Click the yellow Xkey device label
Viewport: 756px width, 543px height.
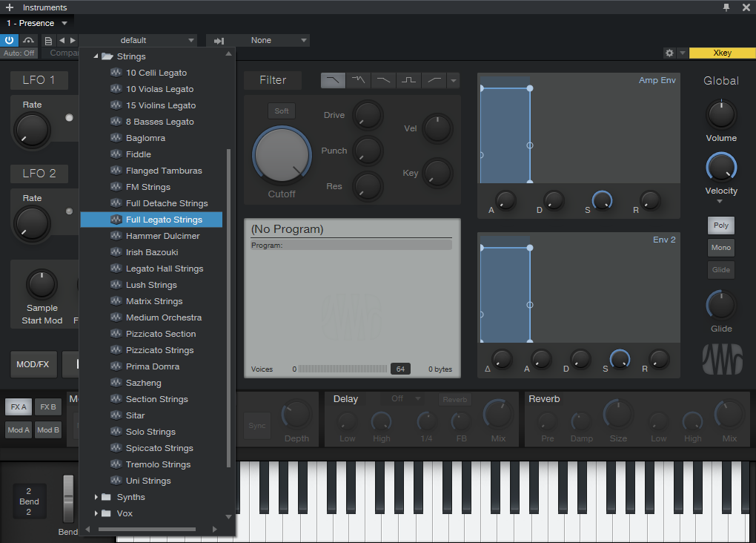(x=722, y=53)
